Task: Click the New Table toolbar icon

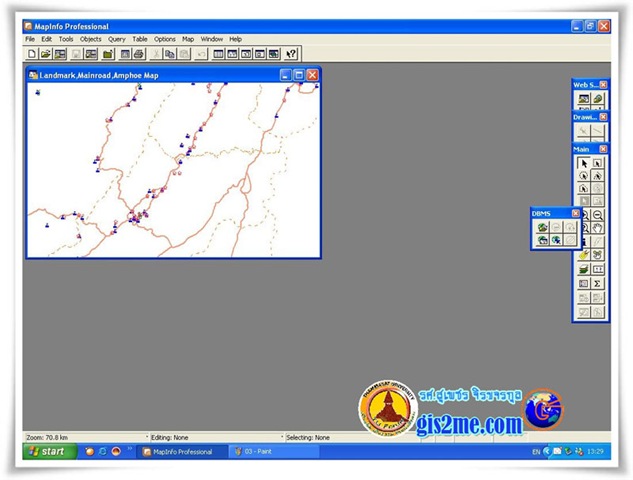Action: point(32,54)
